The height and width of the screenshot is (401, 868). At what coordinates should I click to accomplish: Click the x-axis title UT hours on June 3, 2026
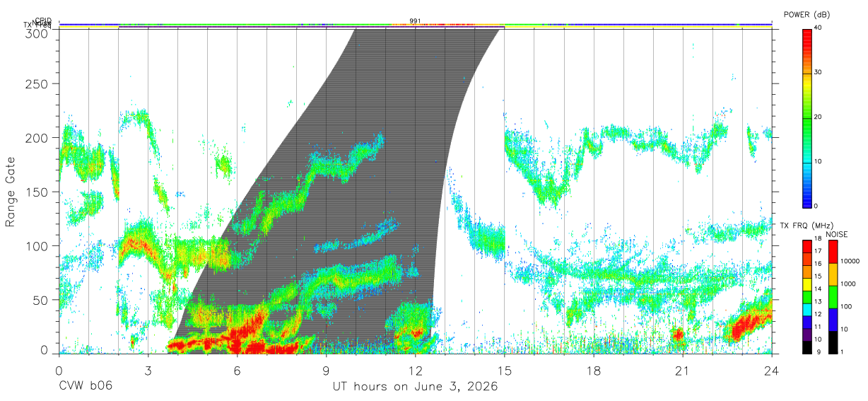[416, 387]
